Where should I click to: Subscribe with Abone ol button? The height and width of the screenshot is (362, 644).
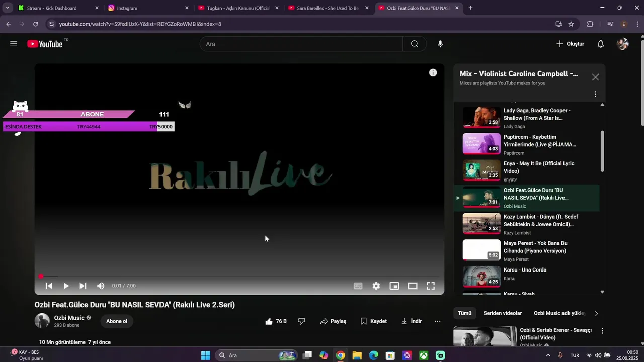click(x=117, y=321)
